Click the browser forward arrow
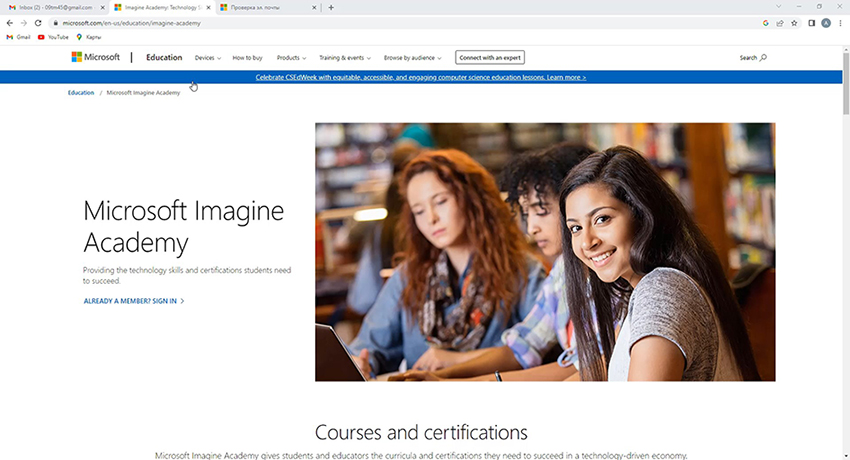Image resolution: width=850 pixels, height=460 pixels. coord(23,23)
